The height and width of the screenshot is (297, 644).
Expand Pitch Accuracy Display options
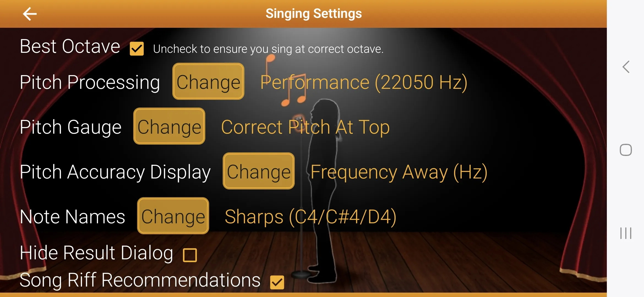pos(259,171)
